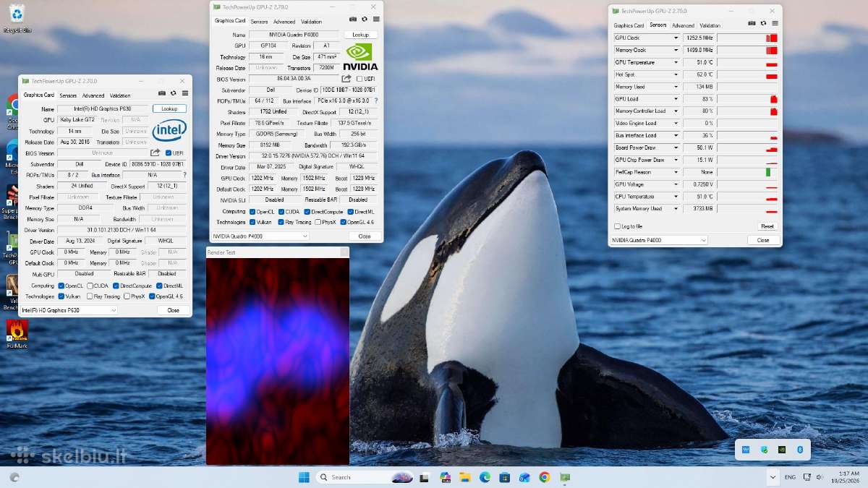
Task: Open Microsoft Store from the taskbar
Action: point(504,477)
